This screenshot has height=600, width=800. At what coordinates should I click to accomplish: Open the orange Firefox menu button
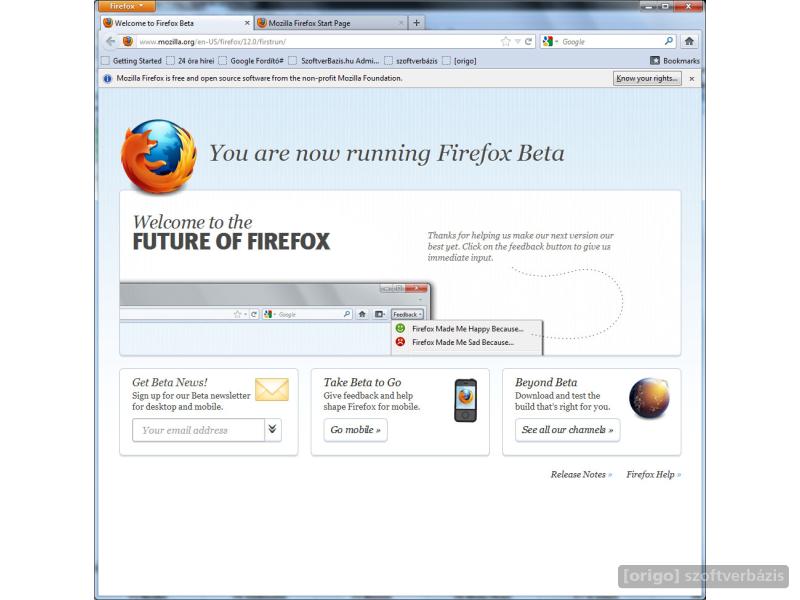point(127,6)
